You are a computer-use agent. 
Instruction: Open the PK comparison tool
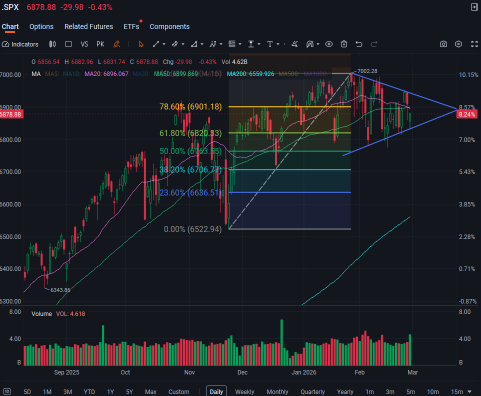(100, 44)
